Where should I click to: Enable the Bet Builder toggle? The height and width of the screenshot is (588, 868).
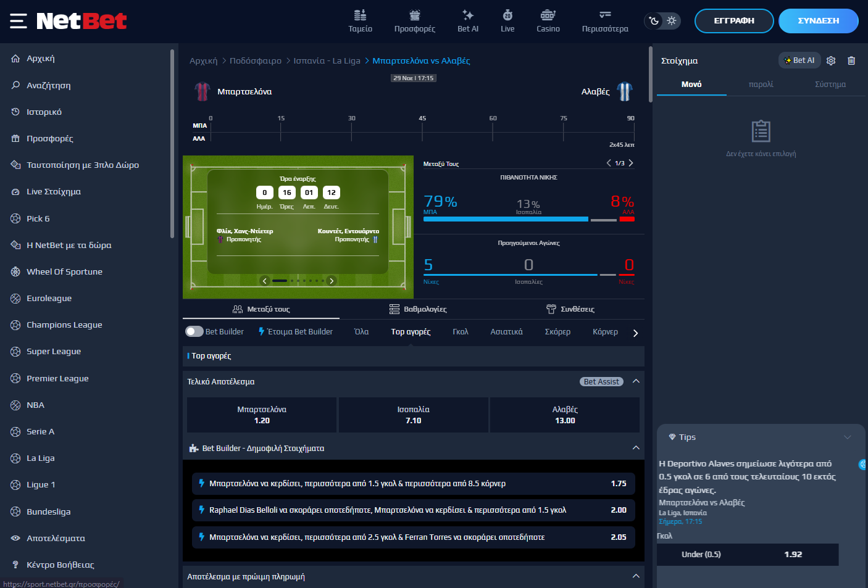coord(194,331)
